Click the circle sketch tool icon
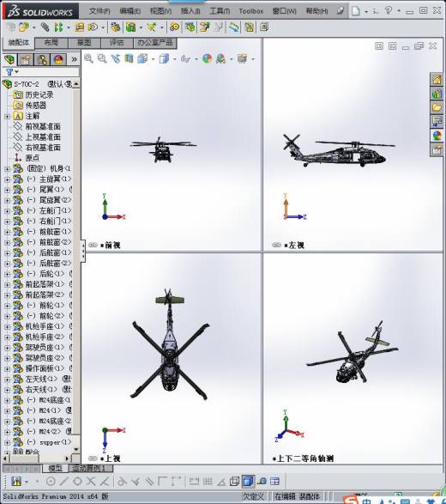Screen dimensions: 446x504 point(51,481)
